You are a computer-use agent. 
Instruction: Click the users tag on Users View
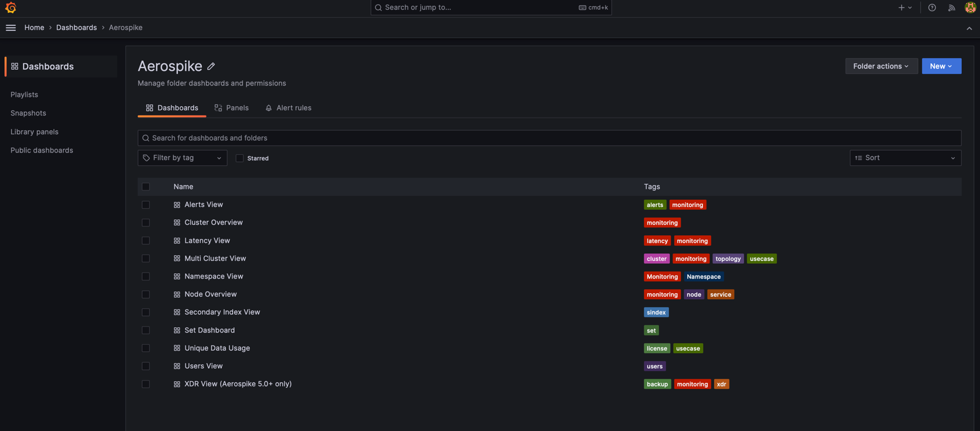click(655, 366)
